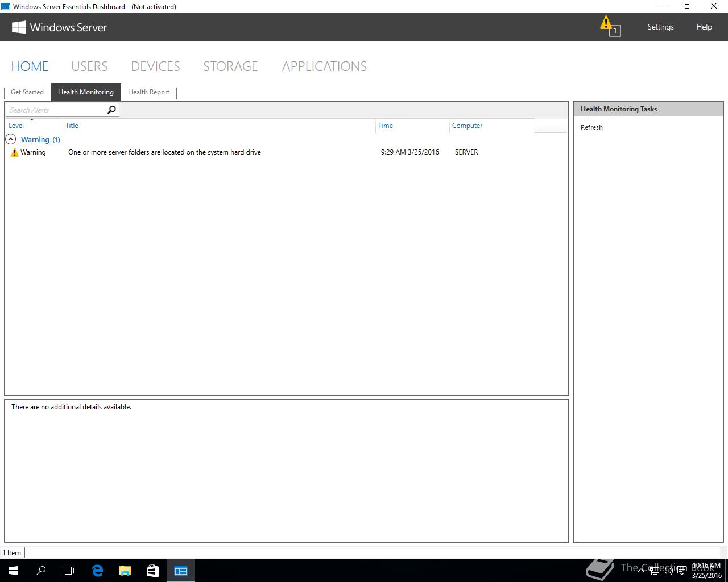Sort alerts by Time column
Screen dimensions: 728x582
[412, 126]
